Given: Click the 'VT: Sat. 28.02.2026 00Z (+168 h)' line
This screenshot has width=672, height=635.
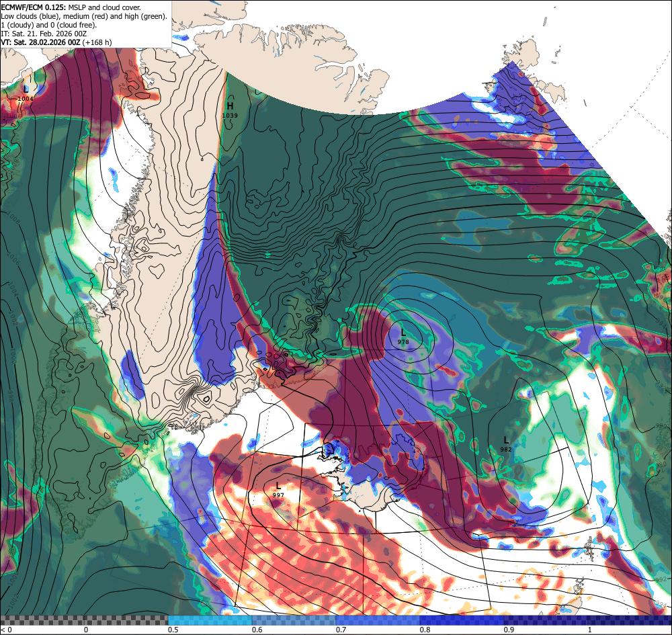Looking at the screenshot, I should click(x=56, y=42).
